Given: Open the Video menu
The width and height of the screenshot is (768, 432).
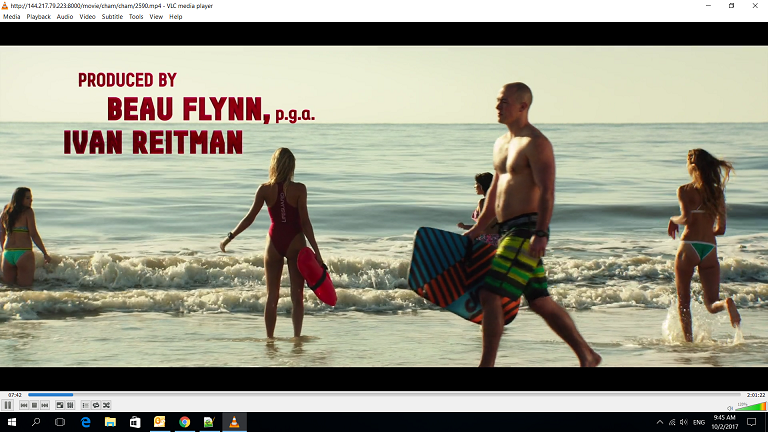Looking at the screenshot, I should (x=87, y=17).
